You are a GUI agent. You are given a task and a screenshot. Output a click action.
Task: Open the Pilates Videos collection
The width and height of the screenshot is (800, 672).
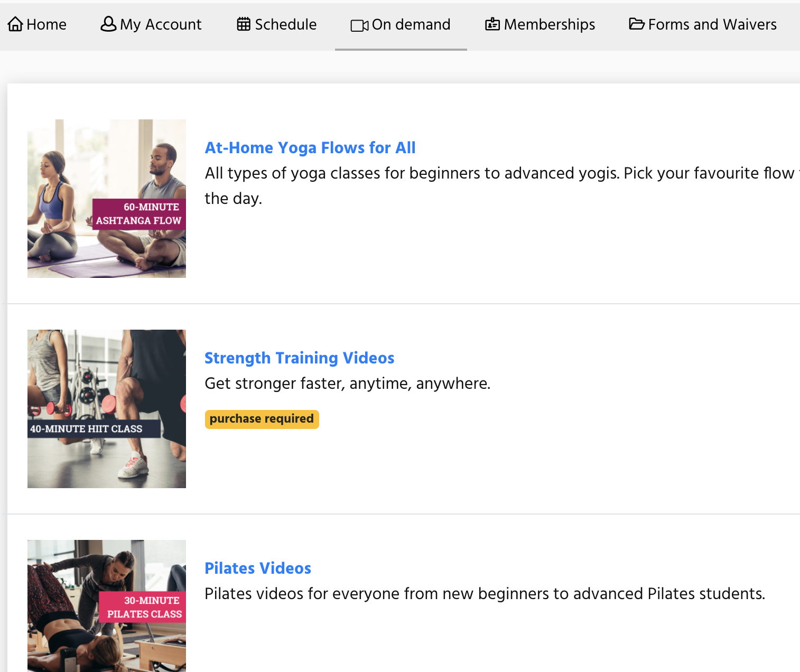tap(258, 568)
